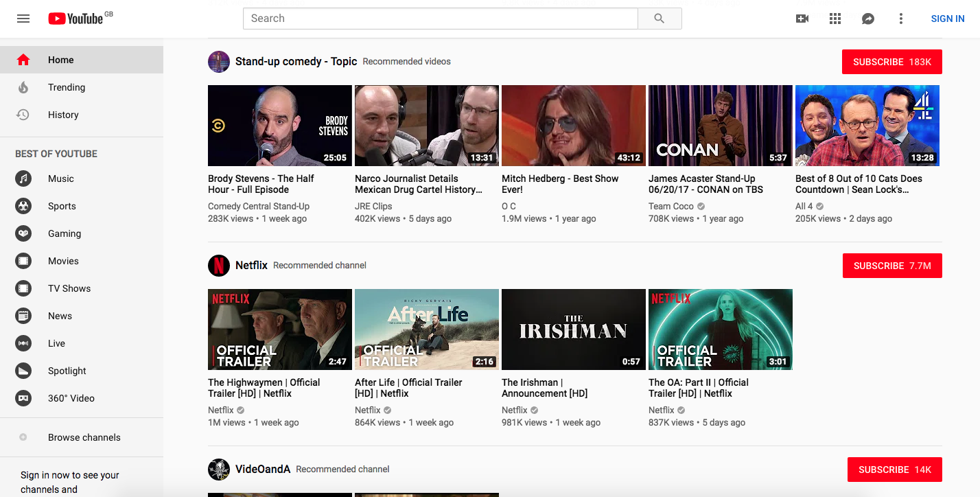Click the Live broadcast icon
The image size is (980, 497).
[x=23, y=343]
